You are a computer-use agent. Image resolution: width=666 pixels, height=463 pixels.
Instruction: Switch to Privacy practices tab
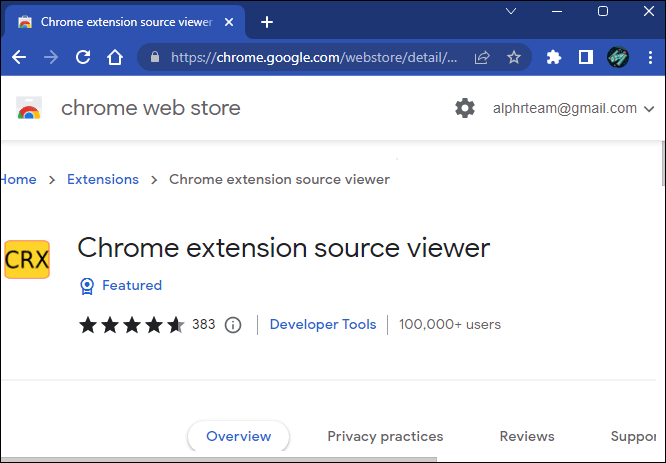tap(385, 436)
